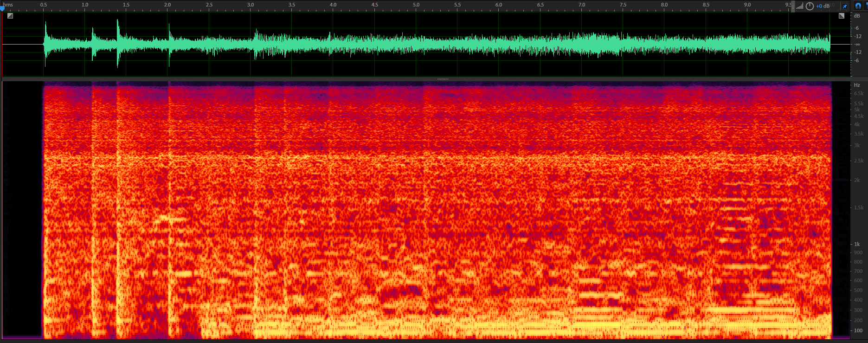This screenshot has height=343, width=868.
Task: Click the divider grip between waveform and spectrogram
Action: click(443, 79)
